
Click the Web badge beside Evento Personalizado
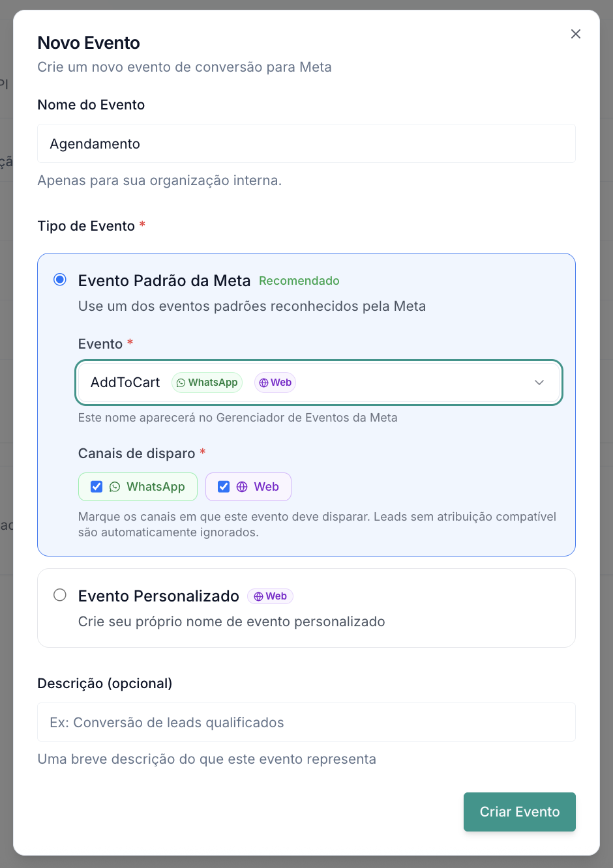coord(270,596)
